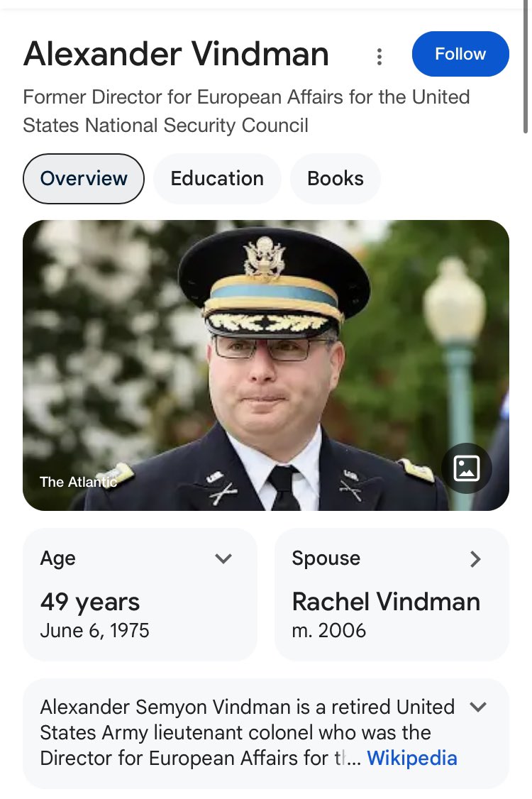532x799 pixels.
Task: Open the Books tab
Action: coord(335,179)
